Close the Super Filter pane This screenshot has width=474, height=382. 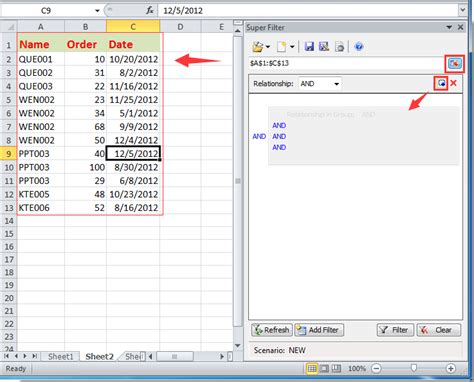460,27
